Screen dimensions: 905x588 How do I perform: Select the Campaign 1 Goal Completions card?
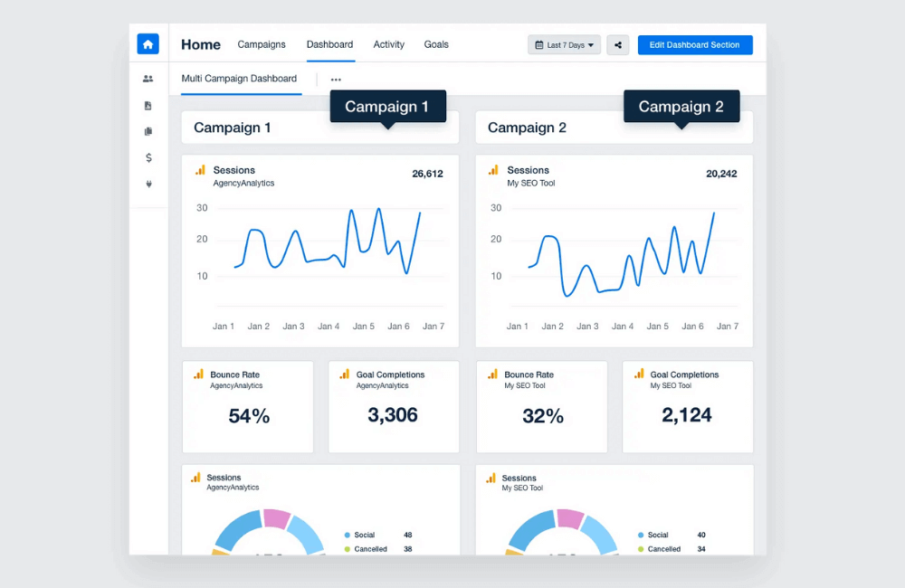[393, 406]
